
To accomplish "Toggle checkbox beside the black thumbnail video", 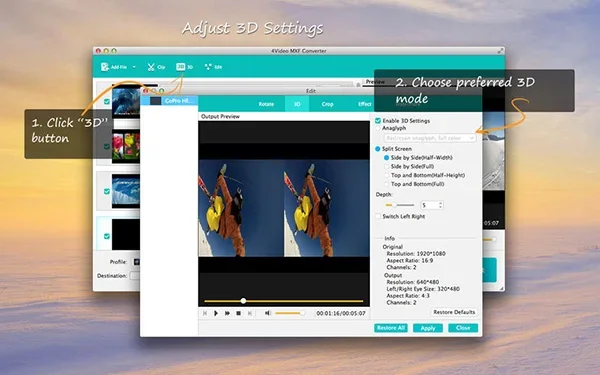I will pos(107,236).
